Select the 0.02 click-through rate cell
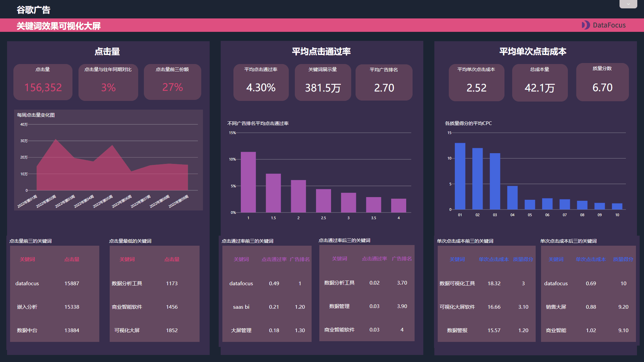 pos(374,283)
